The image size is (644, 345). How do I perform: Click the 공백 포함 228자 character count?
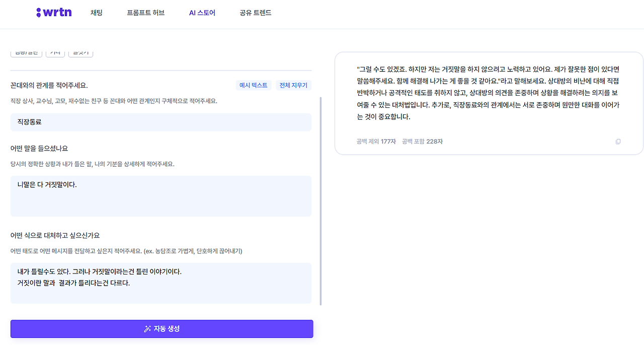(x=422, y=142)
